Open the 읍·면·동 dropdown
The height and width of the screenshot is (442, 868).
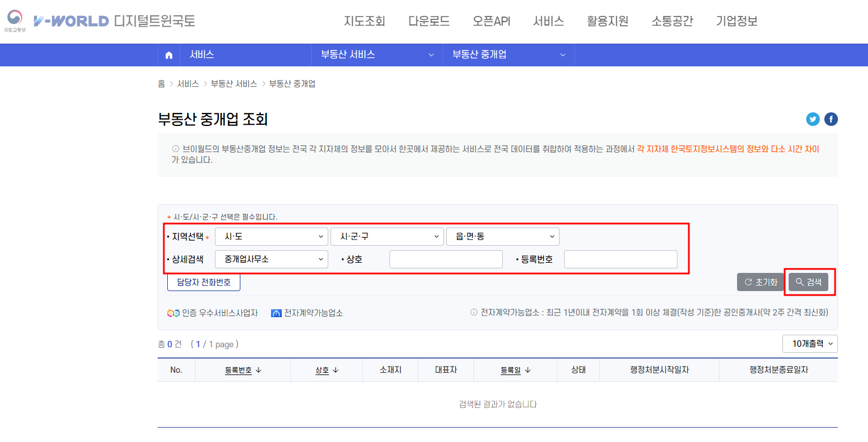click(502, 237)
